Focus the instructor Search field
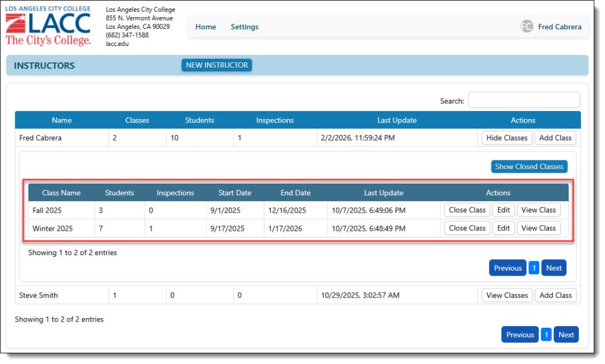 click(523, 100)
